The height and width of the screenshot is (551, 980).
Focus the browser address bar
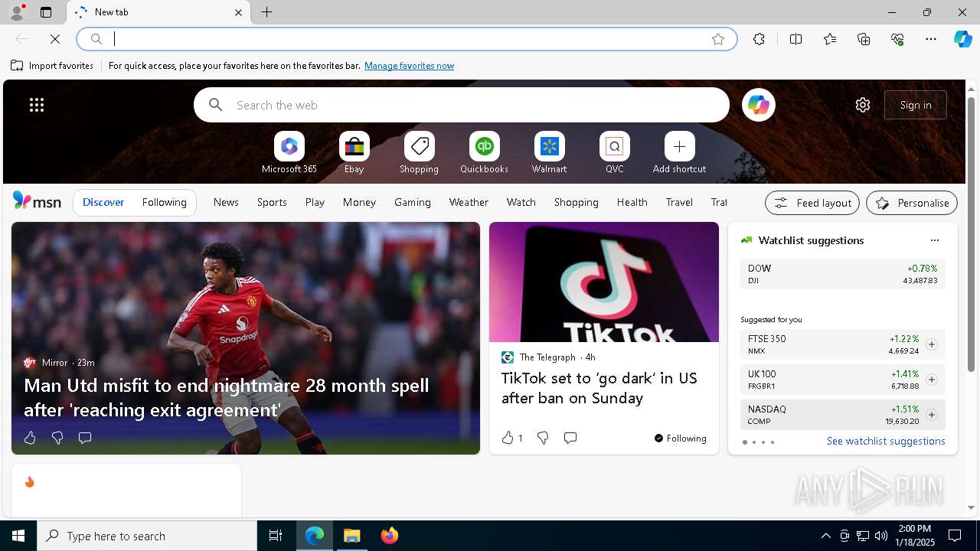tap(406, 39)
